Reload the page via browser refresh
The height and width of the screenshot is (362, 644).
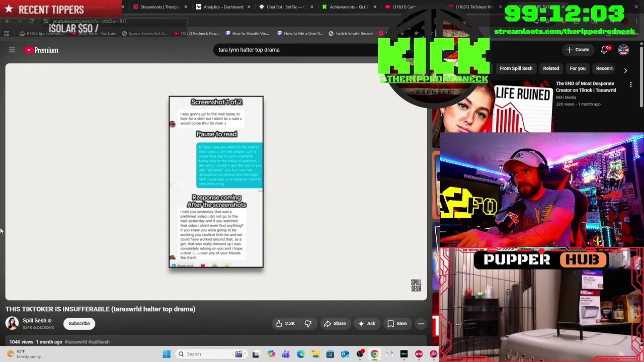pos(31,21)
